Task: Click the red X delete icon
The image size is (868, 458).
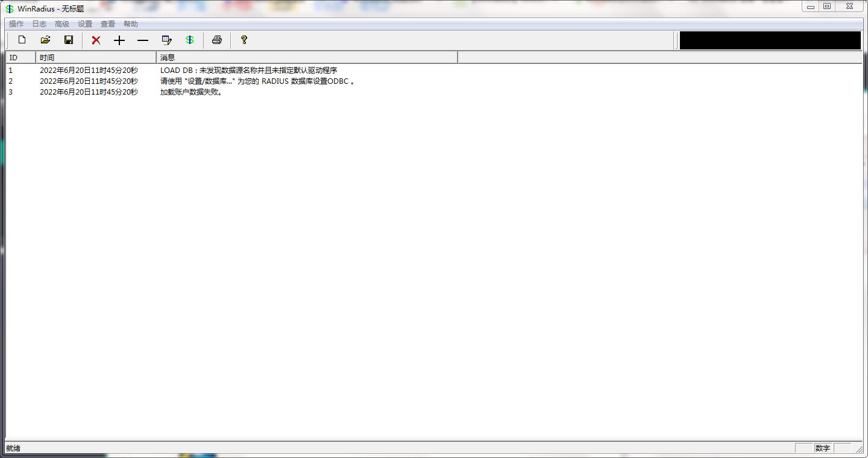Action: (95, 40)
